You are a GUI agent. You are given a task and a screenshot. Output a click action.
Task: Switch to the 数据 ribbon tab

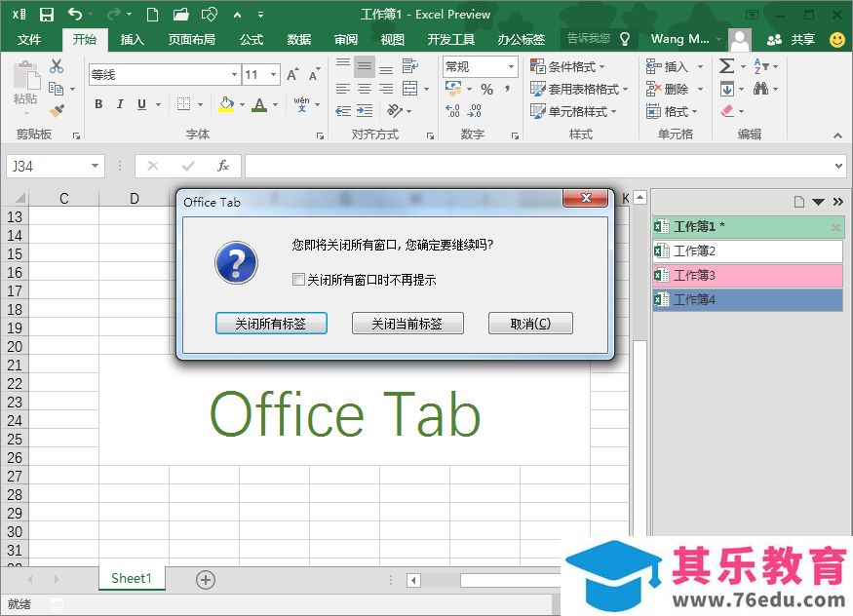point(298,39)
